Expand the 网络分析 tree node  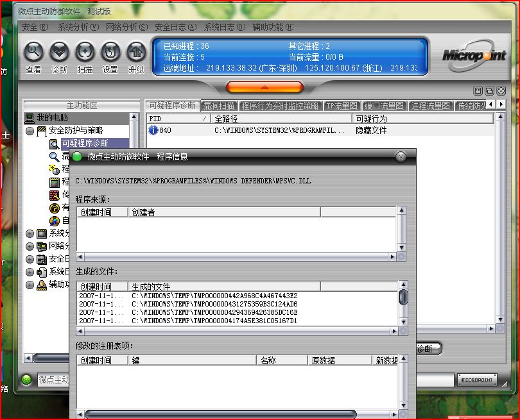click(x=30, y=246)
